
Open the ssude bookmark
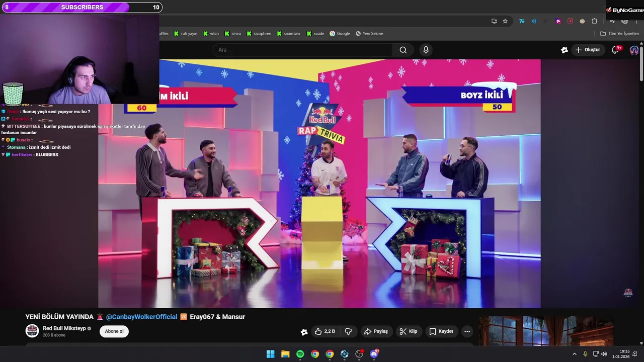tap(315, 34)
